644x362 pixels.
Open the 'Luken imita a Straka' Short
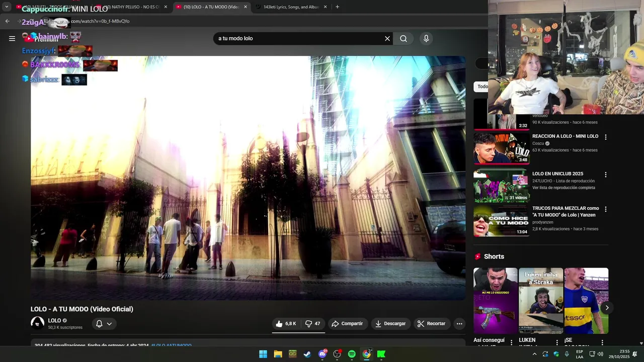click(x=541, y=301)
